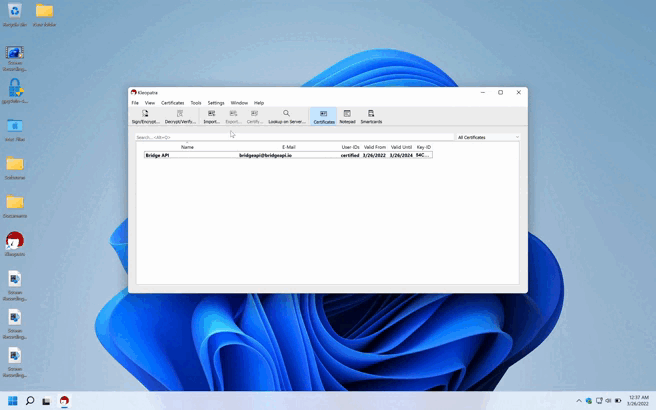The height and width of the screenshot is (410, 656).
Task: Focus the certificate search field
Action: pyautogui.click(x=294, y=137)
